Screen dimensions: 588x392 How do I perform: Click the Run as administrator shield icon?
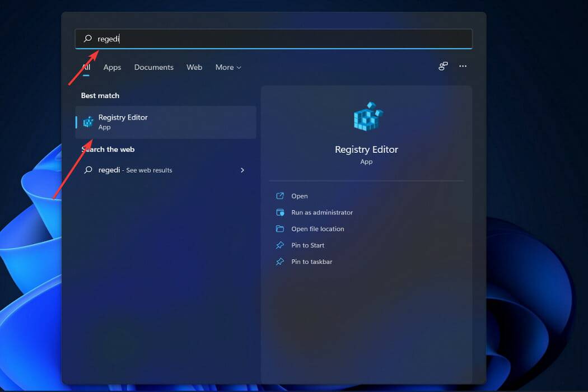pyautogui.click(x=280, y=212)
